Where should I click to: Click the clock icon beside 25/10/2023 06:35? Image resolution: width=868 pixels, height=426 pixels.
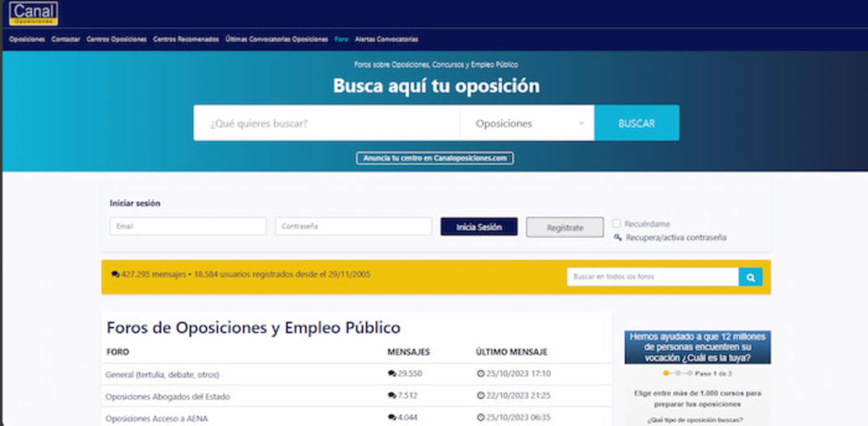pyautogui.click(x=481, y=417)
